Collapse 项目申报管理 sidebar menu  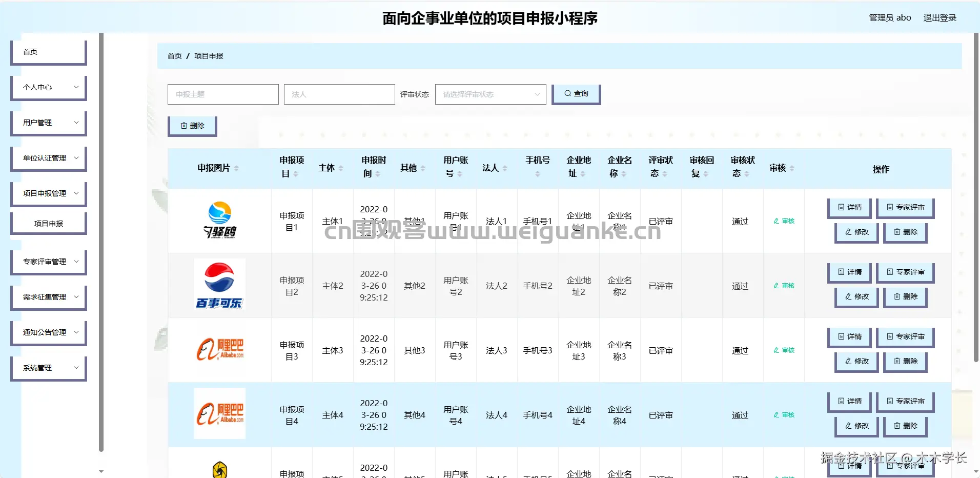[x=49, y=193]
